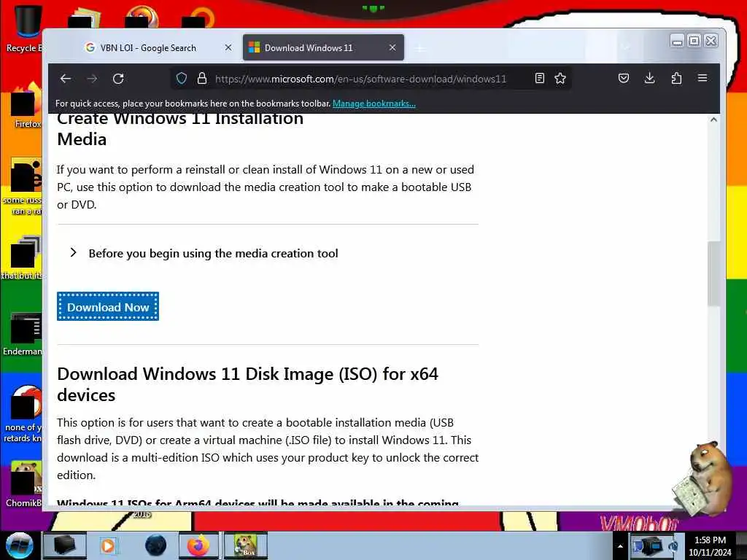Screen dimensions: 747x560
Task: Open the tracking protection shield icon
Action: [182, 78]
